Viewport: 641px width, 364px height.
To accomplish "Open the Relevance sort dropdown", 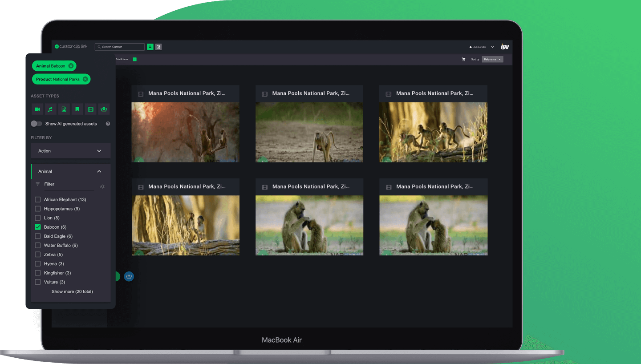I will [492, 59].
